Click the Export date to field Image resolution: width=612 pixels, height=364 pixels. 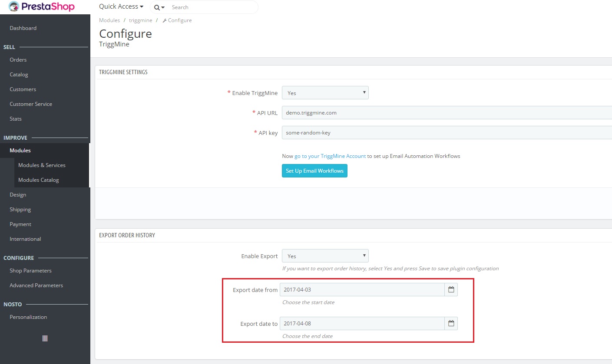point(362,324)
